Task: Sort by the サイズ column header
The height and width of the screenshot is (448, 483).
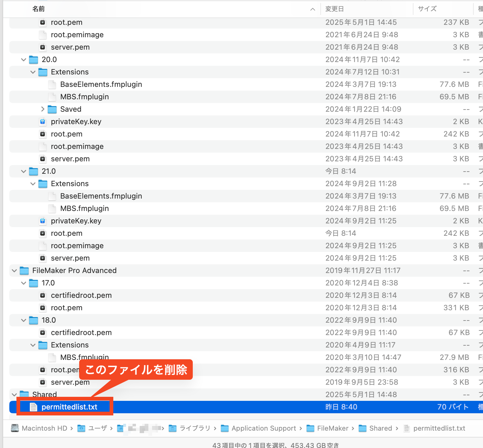Action: pyautogui.click(x=427, y=9)
